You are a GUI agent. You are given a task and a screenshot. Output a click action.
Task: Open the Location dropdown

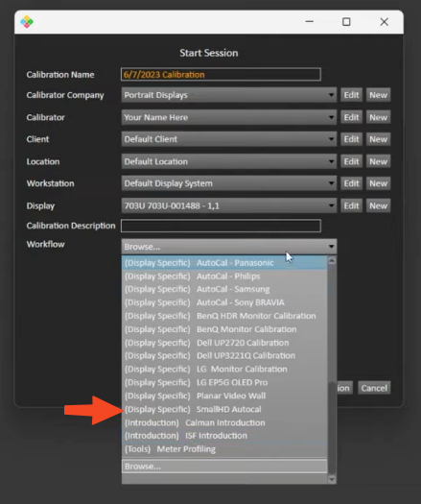(229, 161)
